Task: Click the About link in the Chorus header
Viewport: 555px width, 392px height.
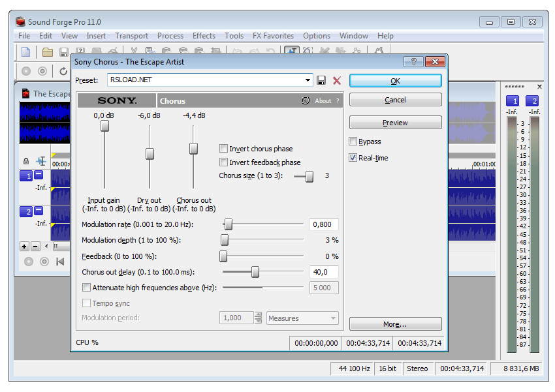Action: 323,101
